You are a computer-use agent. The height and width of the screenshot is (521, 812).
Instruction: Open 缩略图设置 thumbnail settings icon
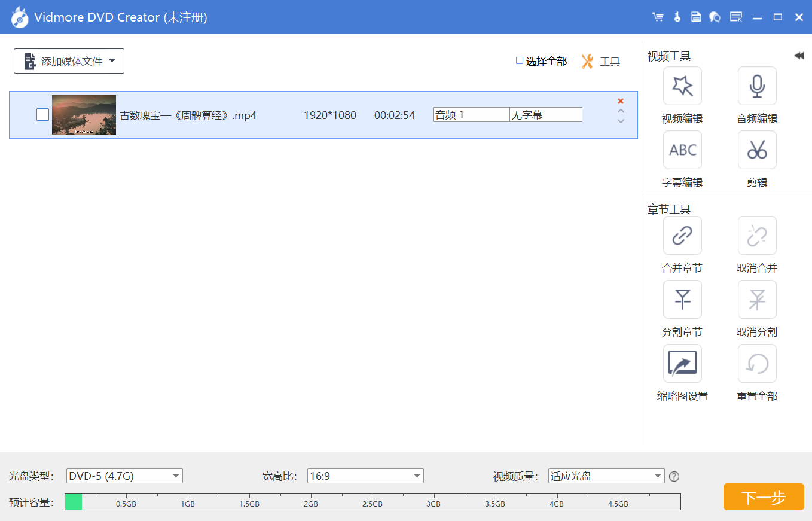click(x=682, y=364)
